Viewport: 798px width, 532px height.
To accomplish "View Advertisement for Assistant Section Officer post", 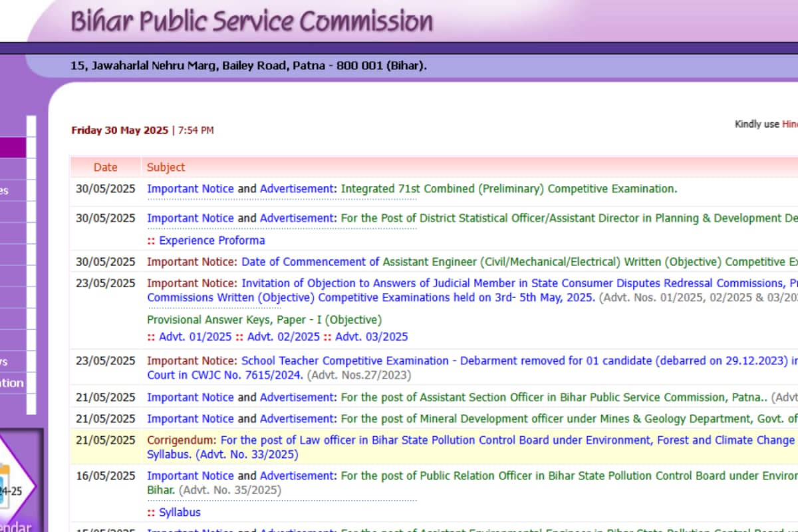I will click(x=297, y=398).
